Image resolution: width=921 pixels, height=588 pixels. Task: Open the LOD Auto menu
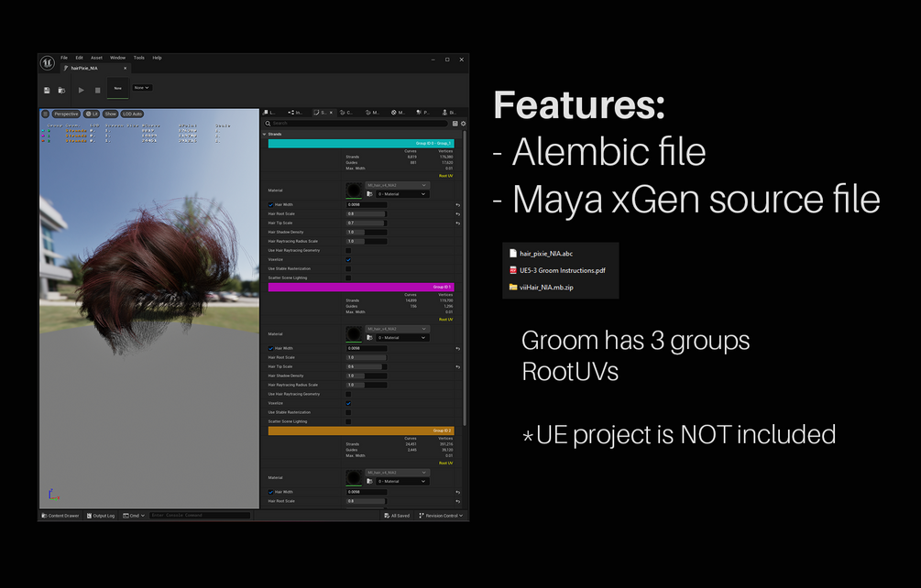[132, 114]
